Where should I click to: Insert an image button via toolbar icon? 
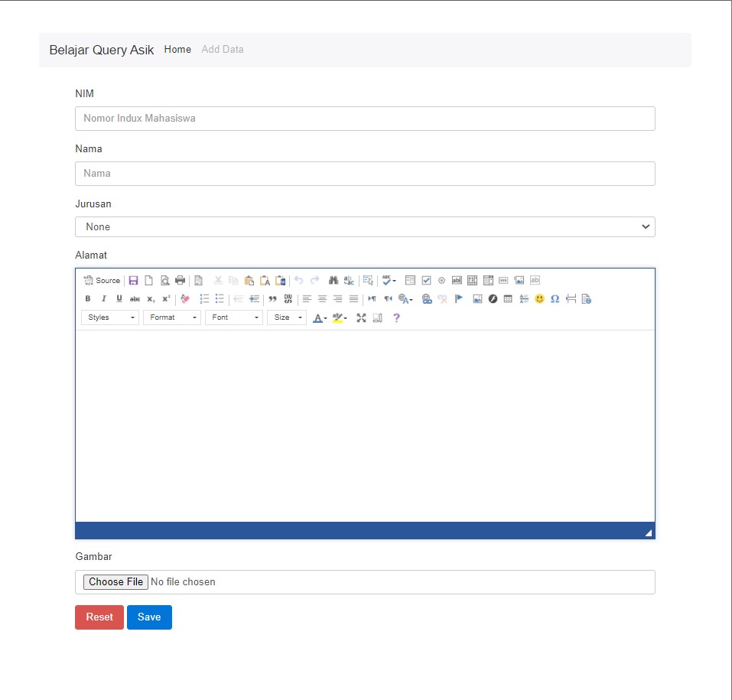(x=519, y=280)
